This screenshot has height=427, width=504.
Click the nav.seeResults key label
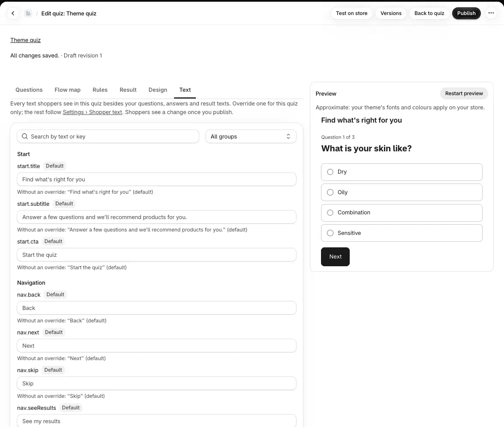[36, 408]
